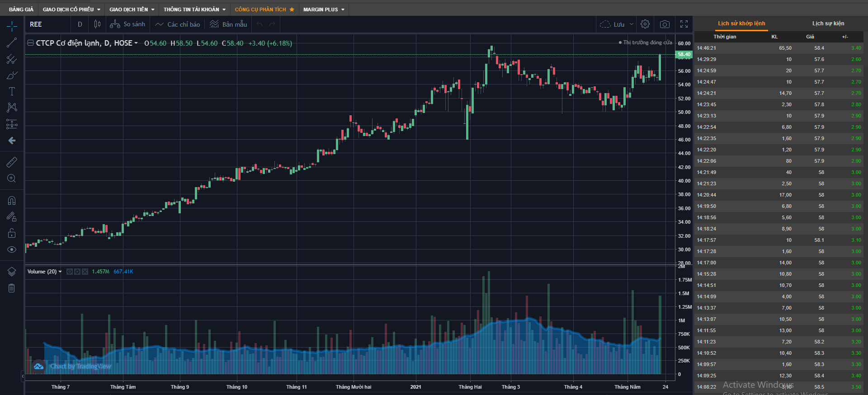Enter fullscreen chart mode

click(x=684, y=24)
